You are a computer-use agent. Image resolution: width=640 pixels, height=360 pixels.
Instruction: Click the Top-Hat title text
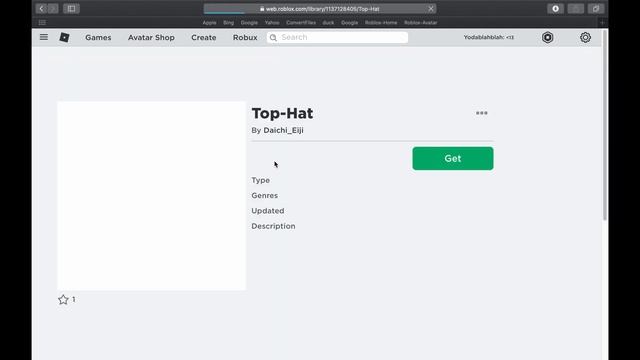pyautogui.click(x=282, y=113)
